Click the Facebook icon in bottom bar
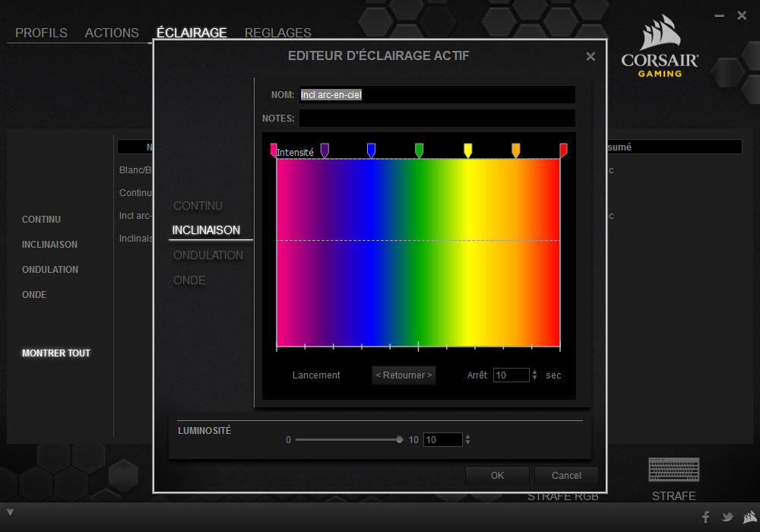 (705, 517)
